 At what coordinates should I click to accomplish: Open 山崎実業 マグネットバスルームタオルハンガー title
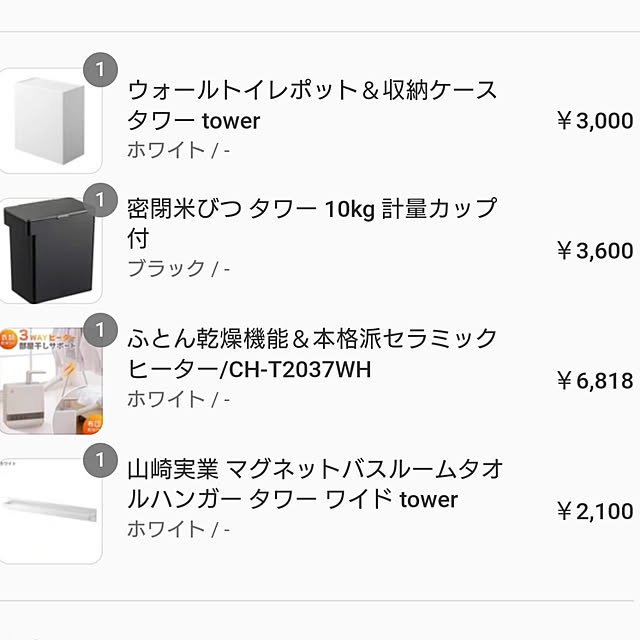click(x=315, y=484)
